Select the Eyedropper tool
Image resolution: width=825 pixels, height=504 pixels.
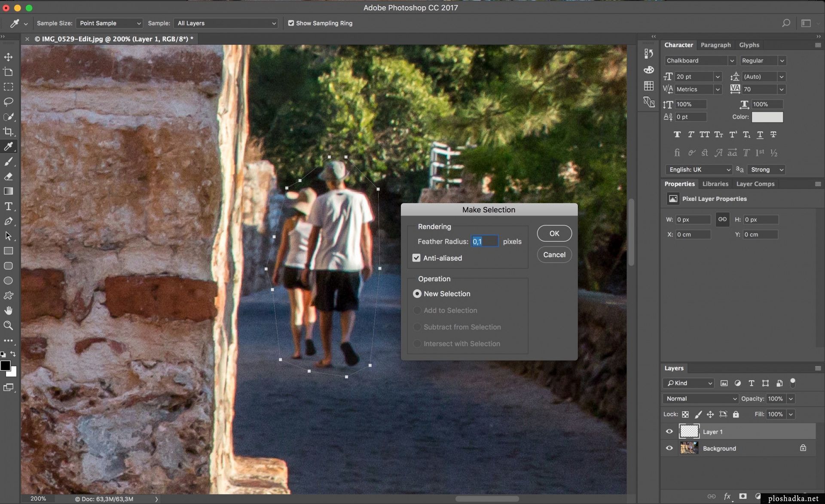tap(8, 146)
